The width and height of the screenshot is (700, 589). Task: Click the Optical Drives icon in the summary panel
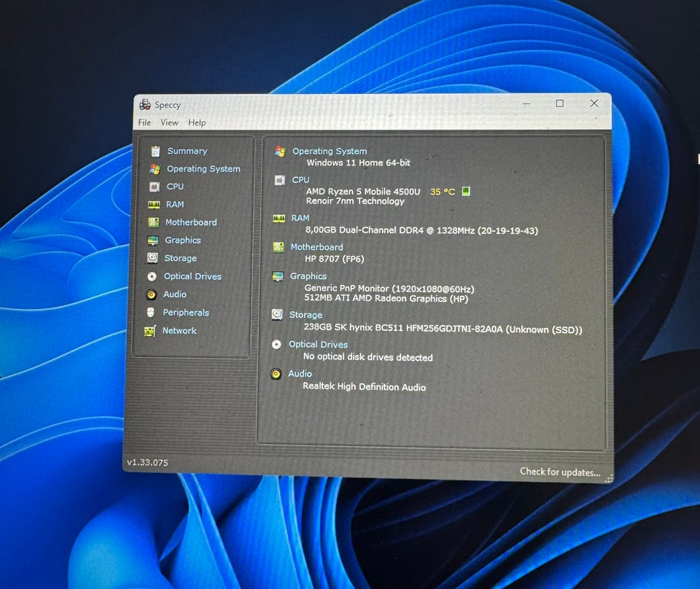coord(277,345)
